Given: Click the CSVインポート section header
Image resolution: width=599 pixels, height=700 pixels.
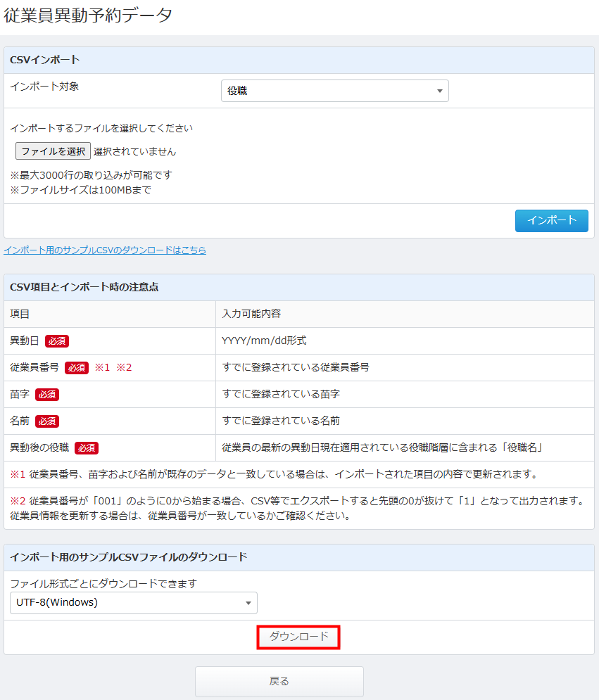Looking at the screenshot, I should [45, 60].
